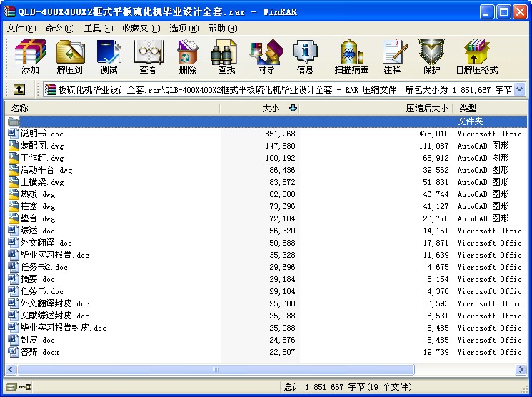Open the 查找 (Find) binoculars tool

pos(226,56)
